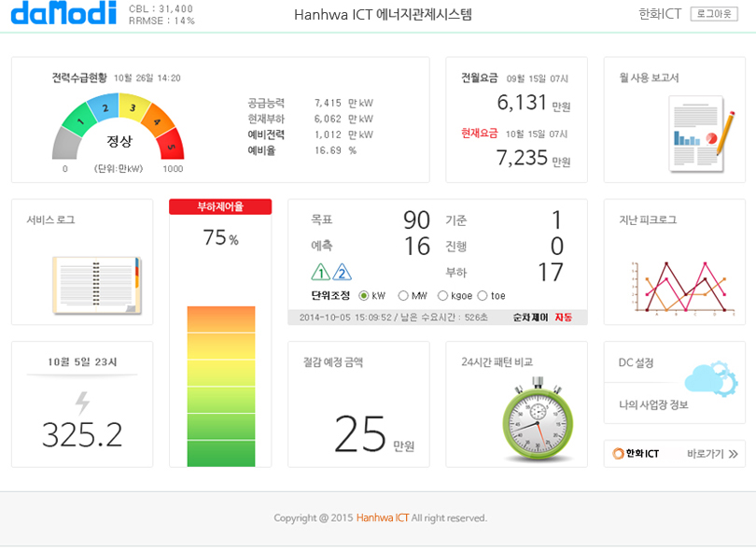This screenshot has height=551, width=756.
Task: Click the 로그아웃 logout button
Action: click(714, 14)
